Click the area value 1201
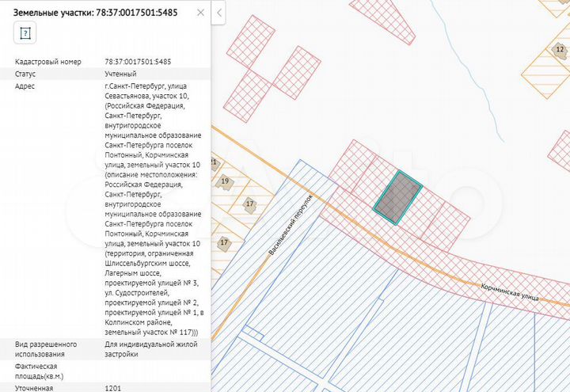This screenshot has width=570, height=392. (112, 388)
